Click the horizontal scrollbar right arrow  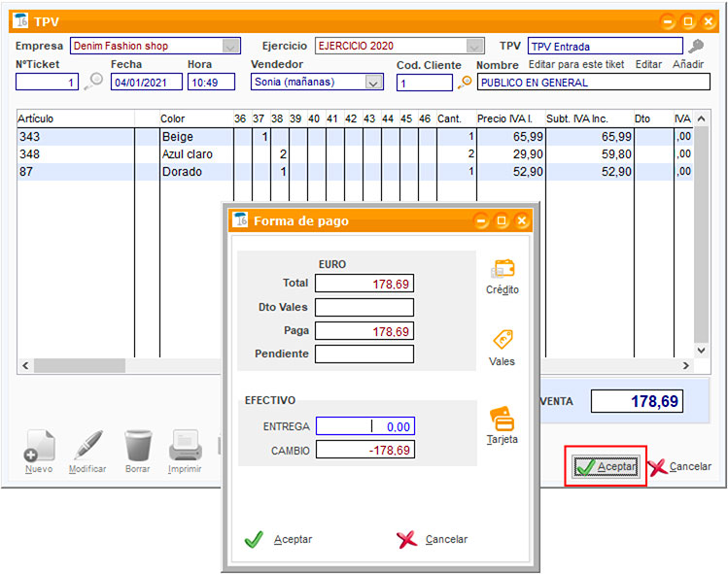point(686,365)
